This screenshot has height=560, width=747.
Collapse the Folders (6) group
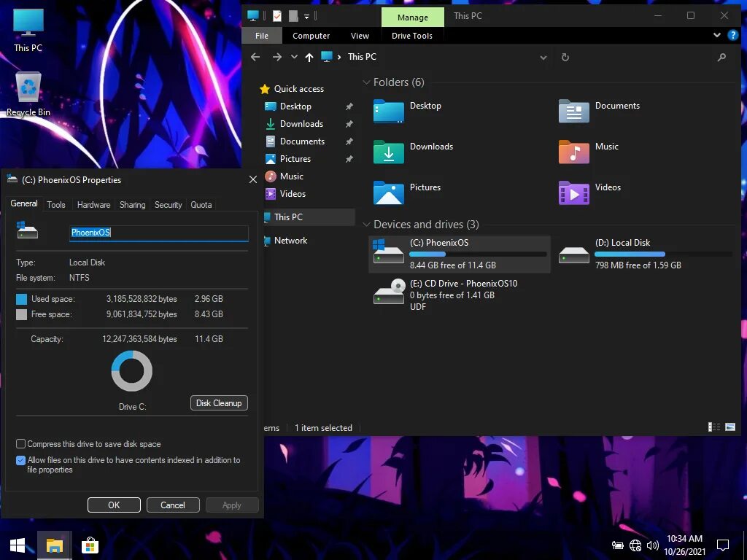pos(366,82)
